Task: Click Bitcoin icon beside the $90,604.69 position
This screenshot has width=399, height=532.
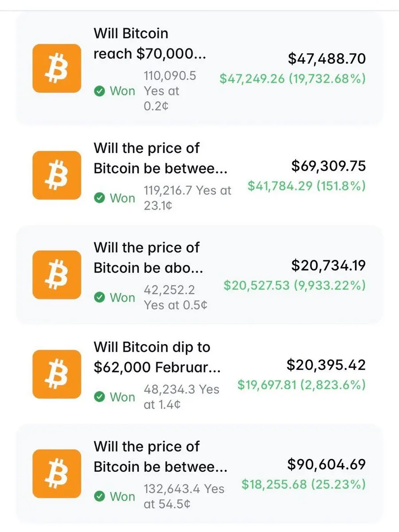Action: pyautogui.click(x=57, y=473)
